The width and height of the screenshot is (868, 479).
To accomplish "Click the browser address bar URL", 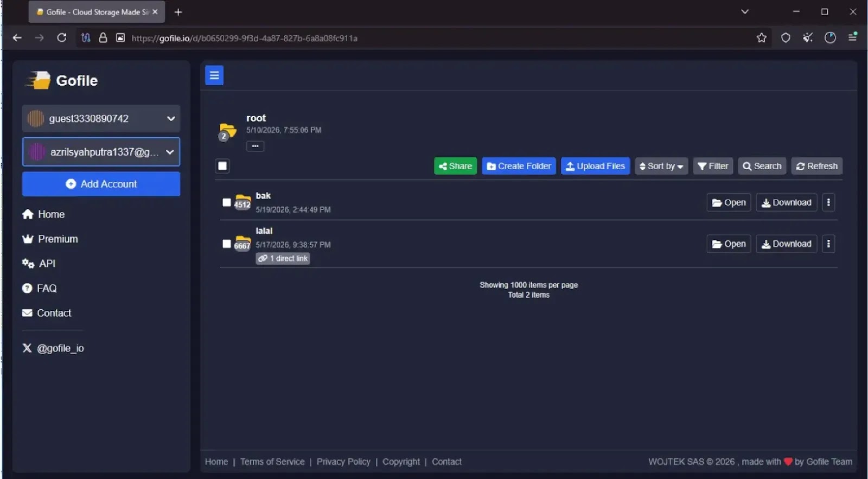I will (x=244, y=38).
